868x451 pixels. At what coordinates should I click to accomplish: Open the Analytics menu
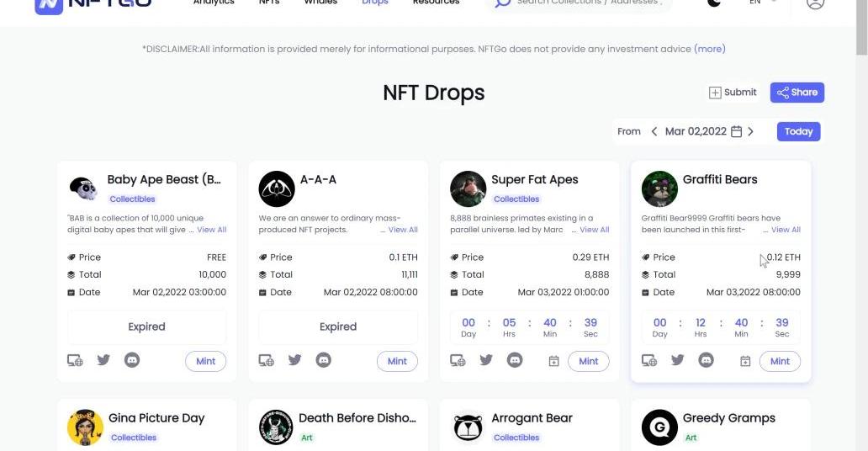pos(214,3)
